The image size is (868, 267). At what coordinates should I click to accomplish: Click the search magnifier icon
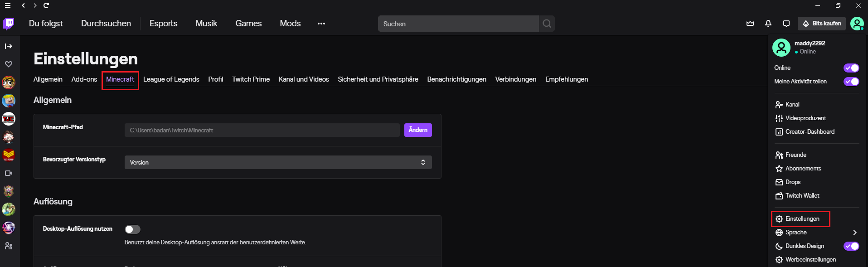pos(547,24)
